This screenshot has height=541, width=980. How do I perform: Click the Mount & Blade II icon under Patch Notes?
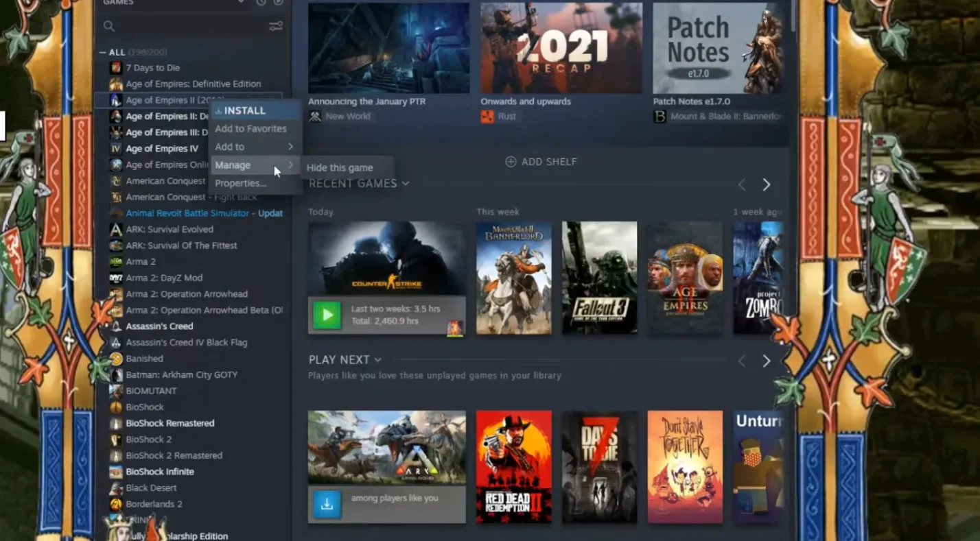(659, 117)
